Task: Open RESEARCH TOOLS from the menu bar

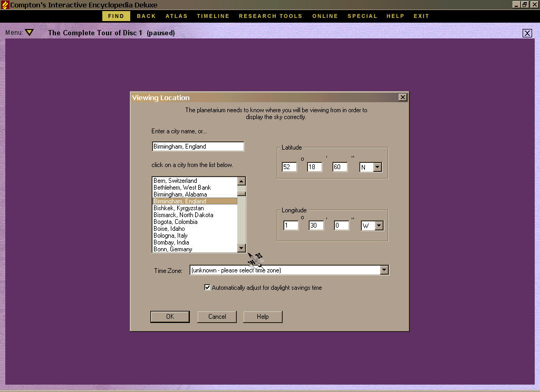Action: click(x=271, y=16)
